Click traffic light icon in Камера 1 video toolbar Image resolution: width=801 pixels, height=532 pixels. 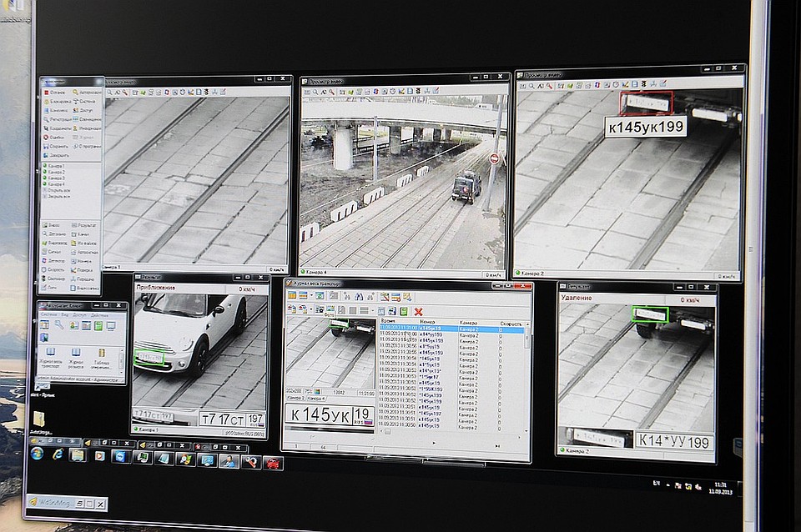point(206,93)
